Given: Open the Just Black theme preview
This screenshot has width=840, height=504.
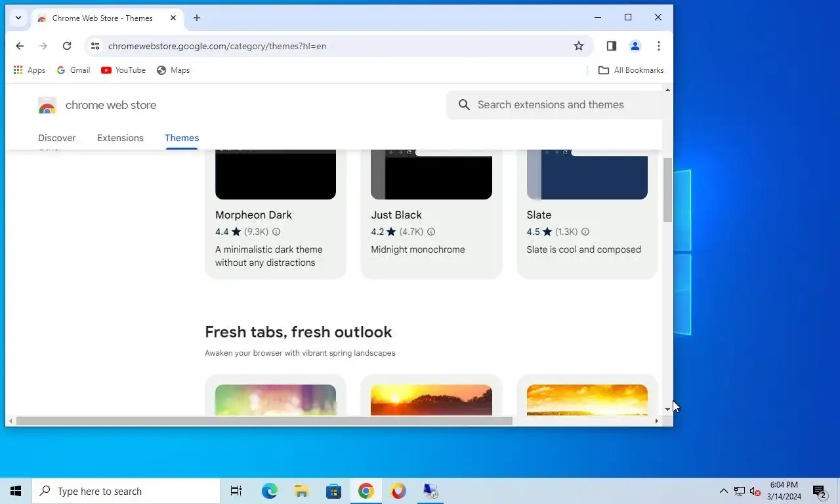Looking at the screenshot, I should click(x=431, y=175).
